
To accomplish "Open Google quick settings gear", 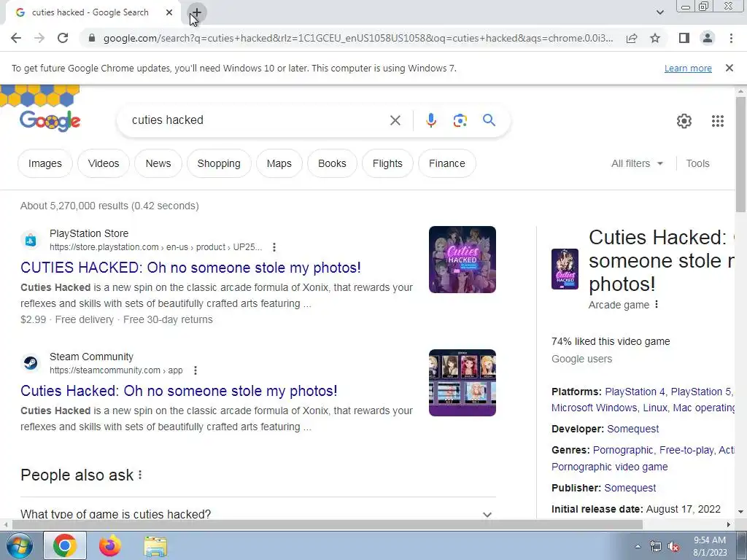I will [684, 121].
